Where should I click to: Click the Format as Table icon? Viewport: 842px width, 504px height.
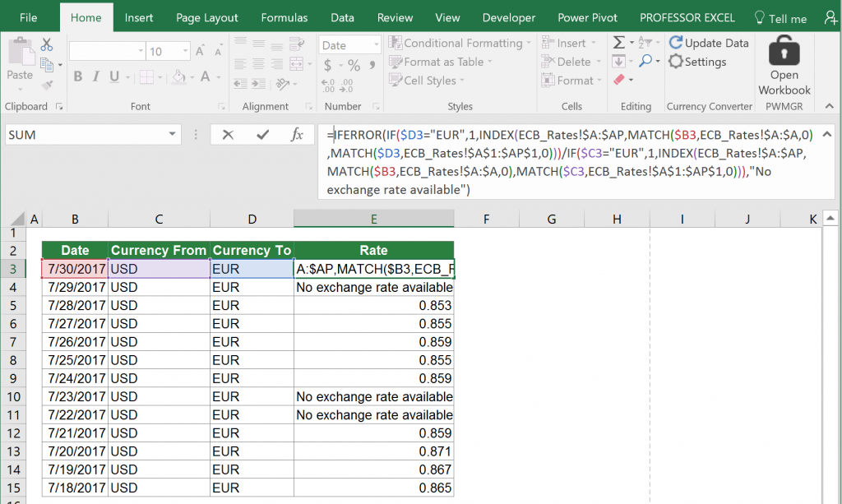tap(397, 62)
